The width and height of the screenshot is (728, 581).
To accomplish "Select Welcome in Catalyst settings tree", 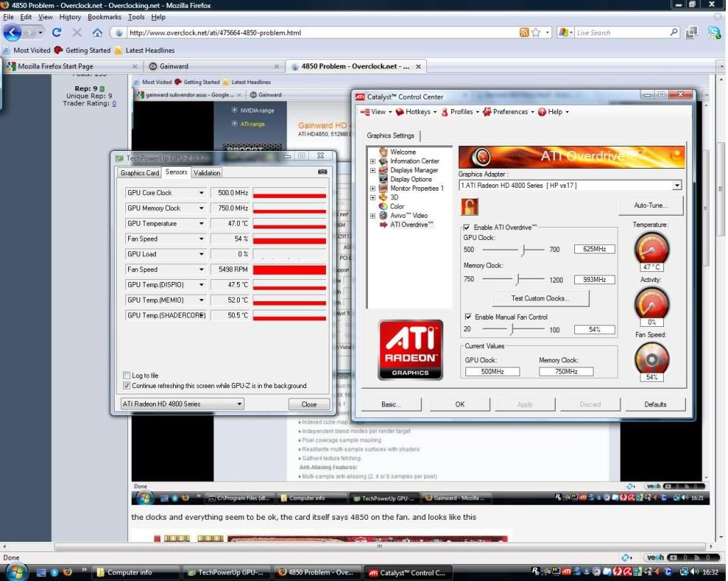I will click(403, 152).
